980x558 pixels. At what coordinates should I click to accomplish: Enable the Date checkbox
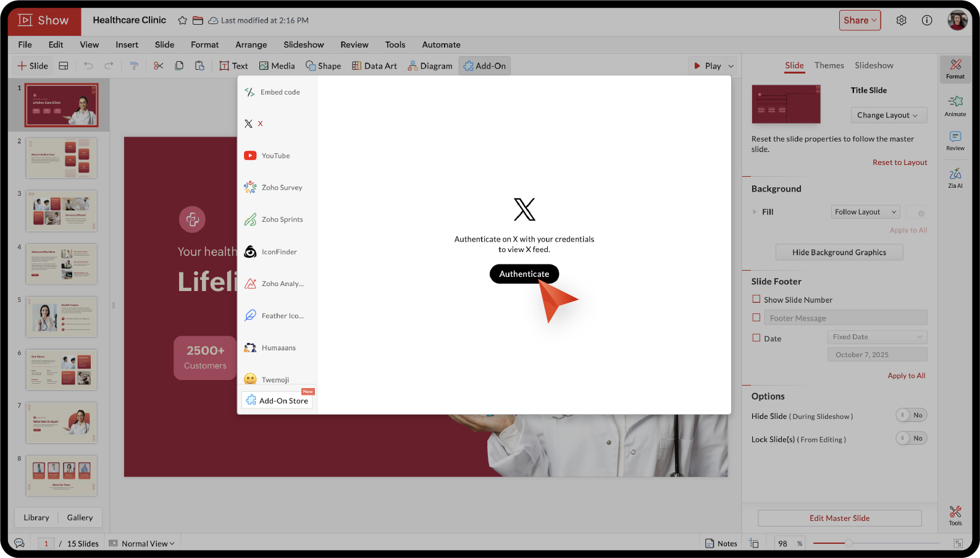pos(756,338)
